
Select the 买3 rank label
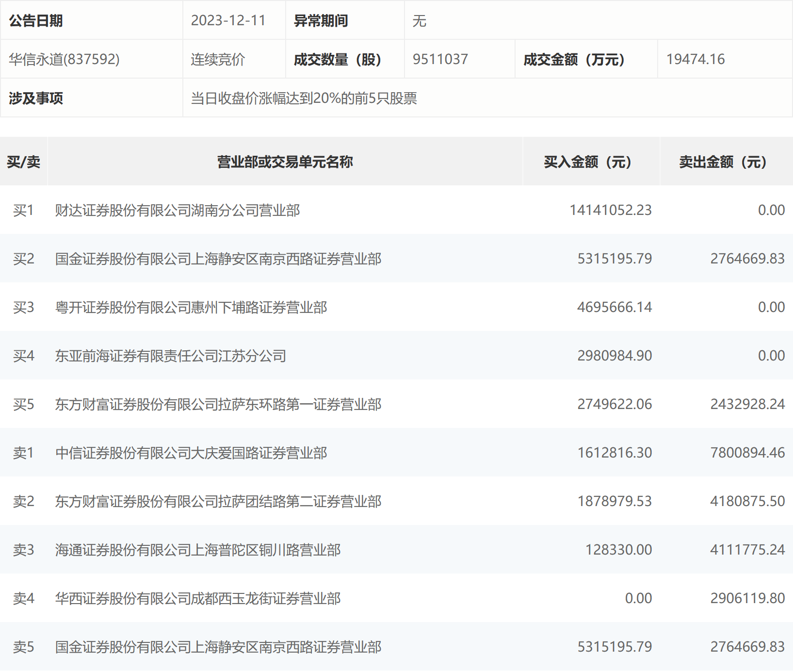pos(24,307)
